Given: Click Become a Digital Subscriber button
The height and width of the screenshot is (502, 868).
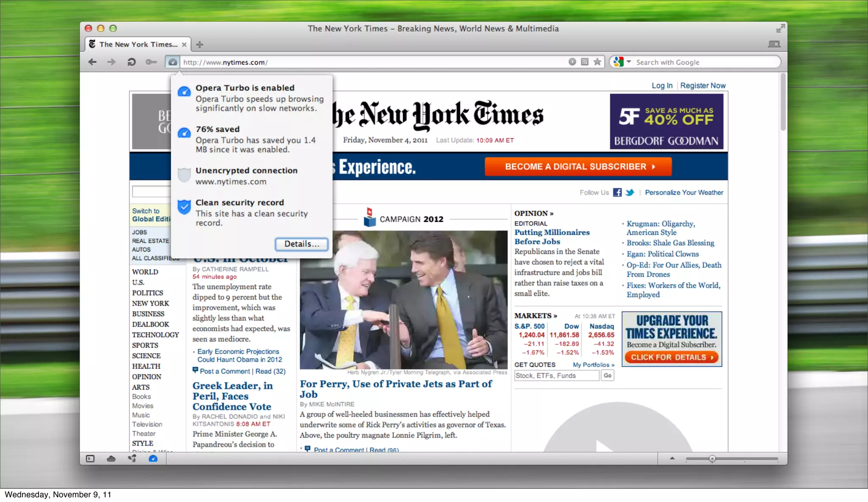Looking at the screenshot, I should click(578, 167).
